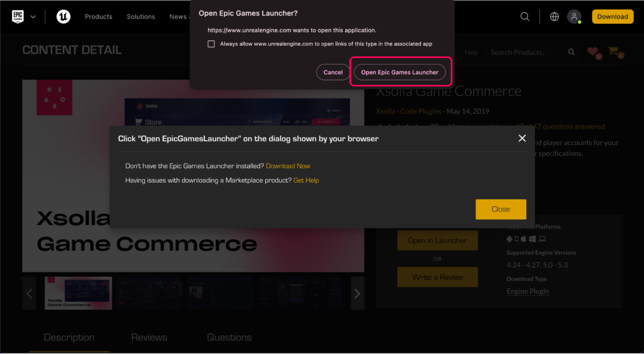Image resolution: width=644 pixels, height=354 pixels.
Task: Select the first Xsolla Game Commerce thumbnail
Action: tap(78, 293)
